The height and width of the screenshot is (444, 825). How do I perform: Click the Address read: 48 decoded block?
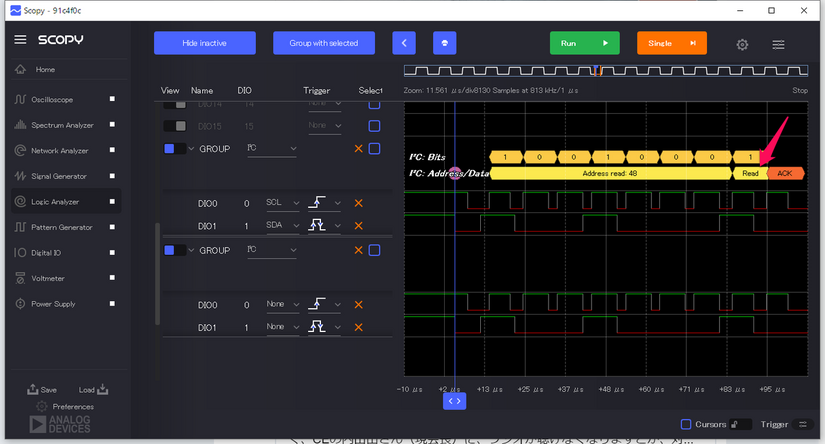click(610, 173)
